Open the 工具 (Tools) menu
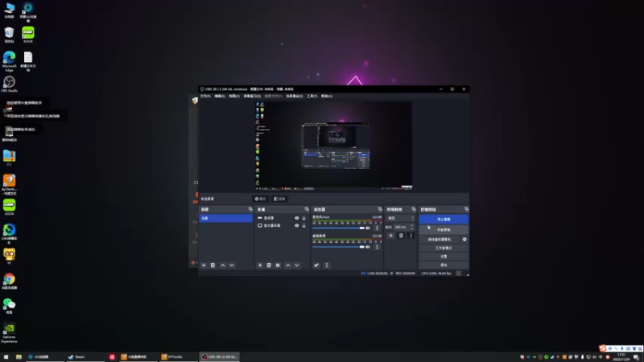 click(312, 96)
